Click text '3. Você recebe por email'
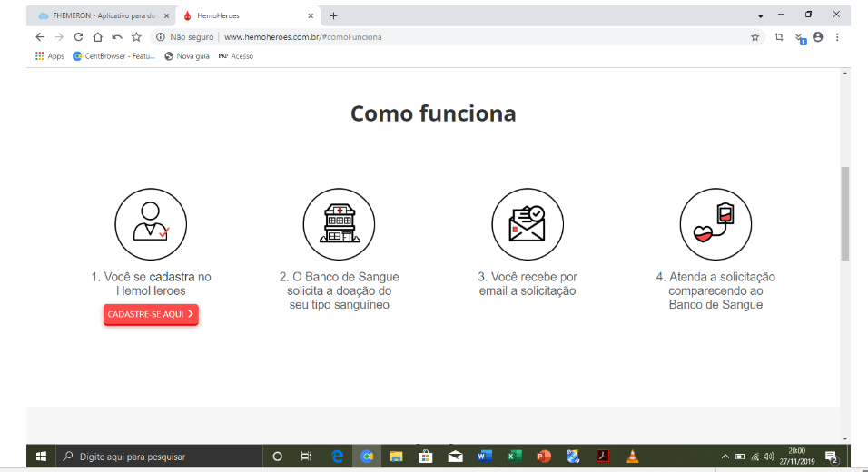This screenshot has height=472, width=868. pos(528,284)
